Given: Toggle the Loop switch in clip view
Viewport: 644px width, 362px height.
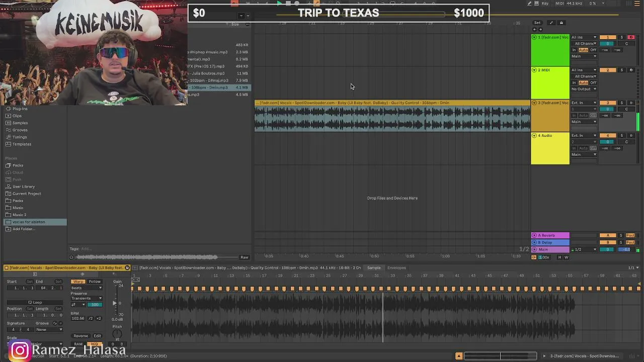Looking at the screenshot, I should [x=35, y=303].
